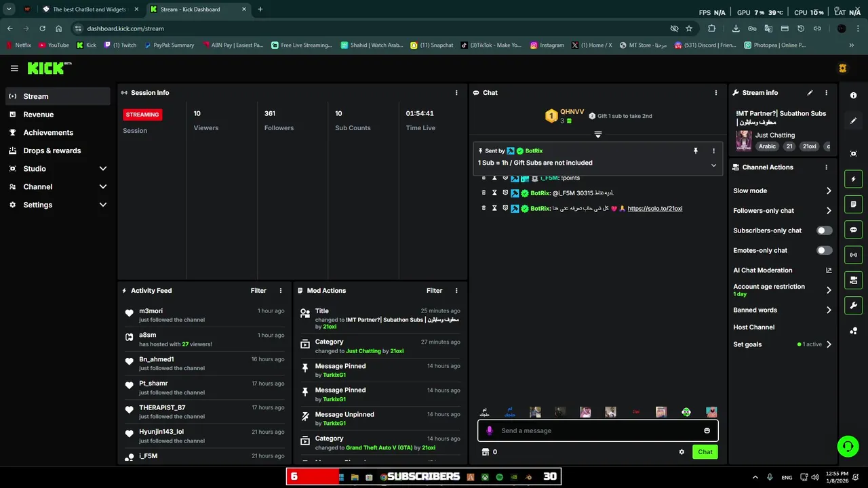Image resolution: width=868 pixels, height=488 pixels.
Task: Open Achievements in the sidebar
Action: (x=58, y=133)
